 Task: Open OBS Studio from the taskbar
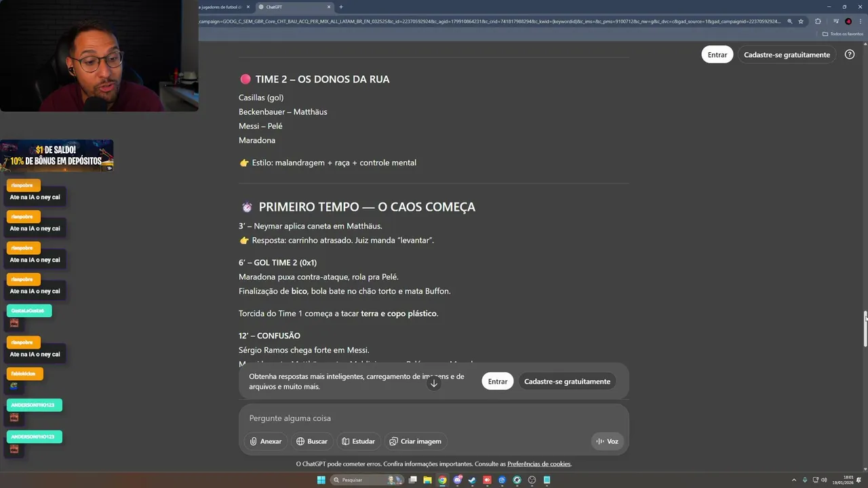(532, 480)
